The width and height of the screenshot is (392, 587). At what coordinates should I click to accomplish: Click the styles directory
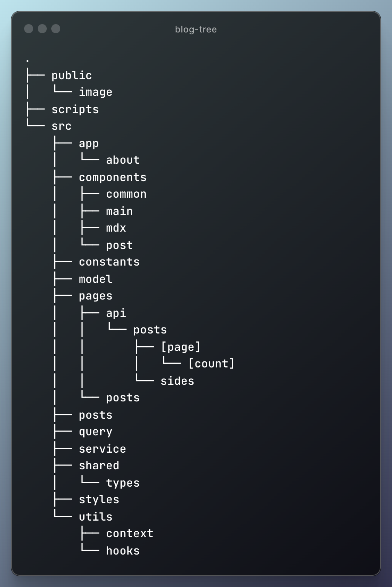(x=99, y=499)
